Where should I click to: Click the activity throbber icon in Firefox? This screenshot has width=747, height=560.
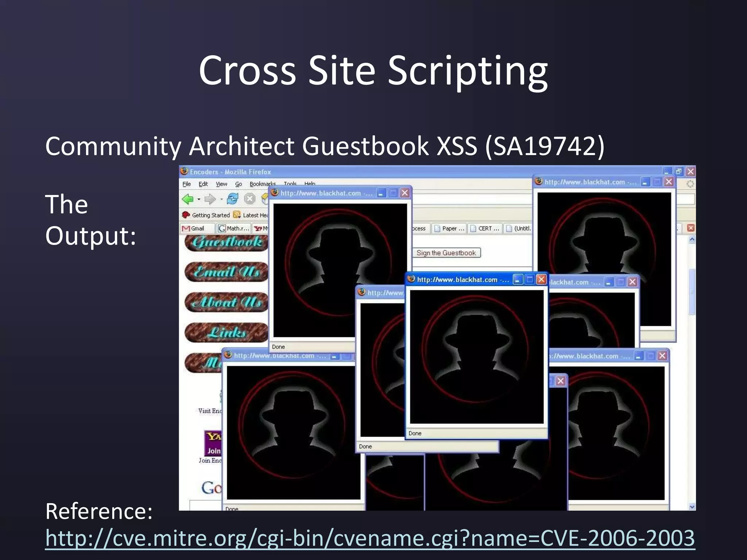coord(690,184)
